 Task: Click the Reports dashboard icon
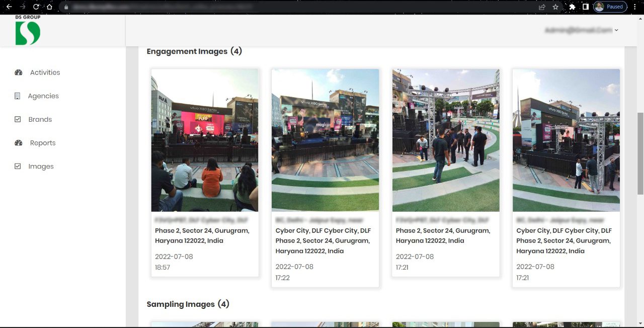(x=19, y=143)
